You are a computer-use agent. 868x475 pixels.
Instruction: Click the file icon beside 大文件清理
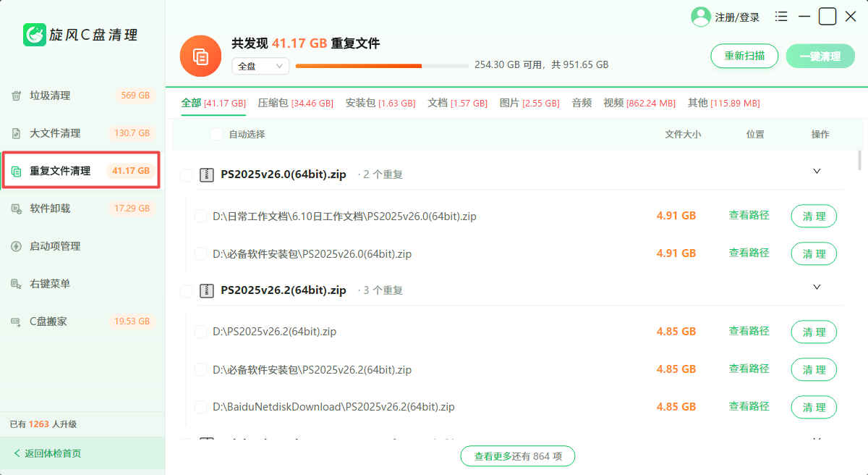tap(16, 133)
